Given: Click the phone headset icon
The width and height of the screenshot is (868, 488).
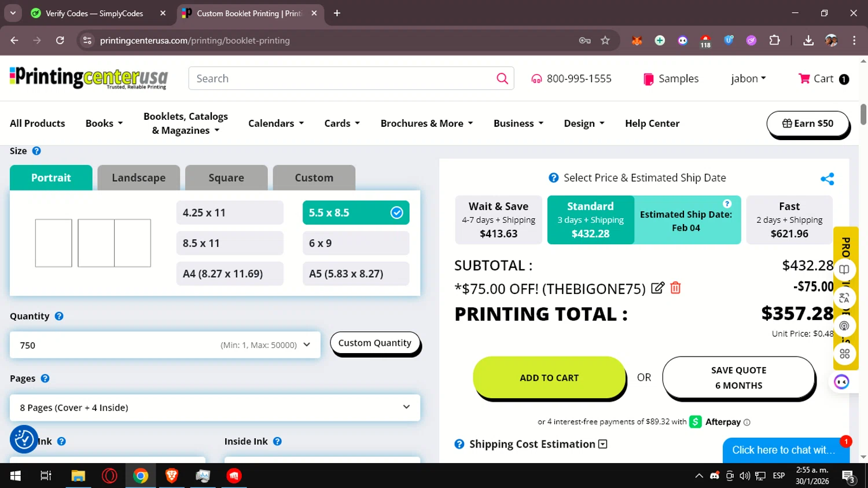Looking at the screenshot, I should pyautogui.click(x=536, y=79).
